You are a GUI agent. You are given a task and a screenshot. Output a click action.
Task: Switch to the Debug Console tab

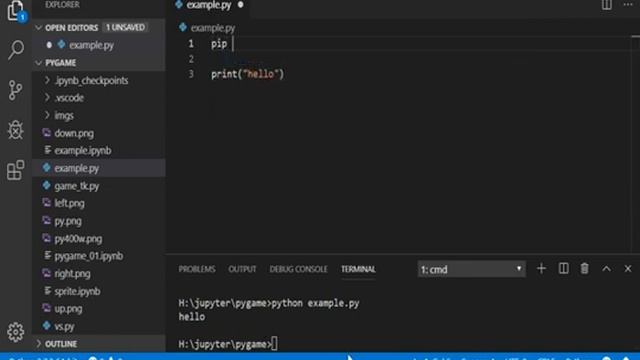point(298,269)
